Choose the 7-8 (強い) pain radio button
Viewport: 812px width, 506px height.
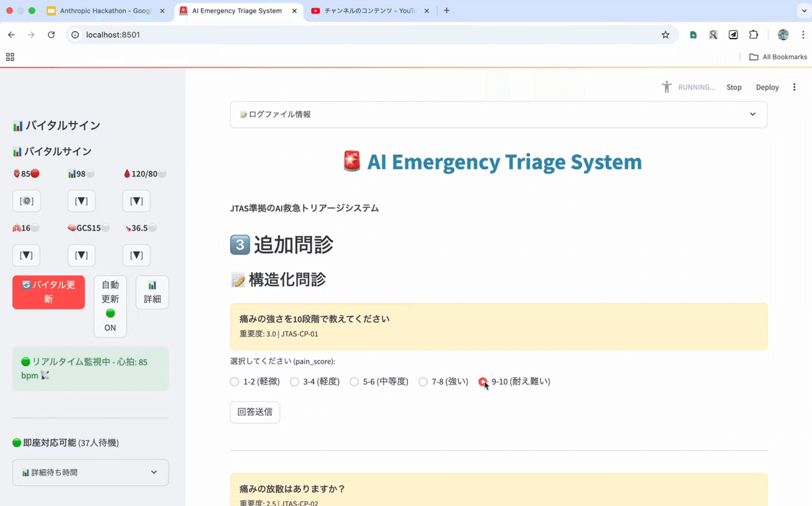424,382
